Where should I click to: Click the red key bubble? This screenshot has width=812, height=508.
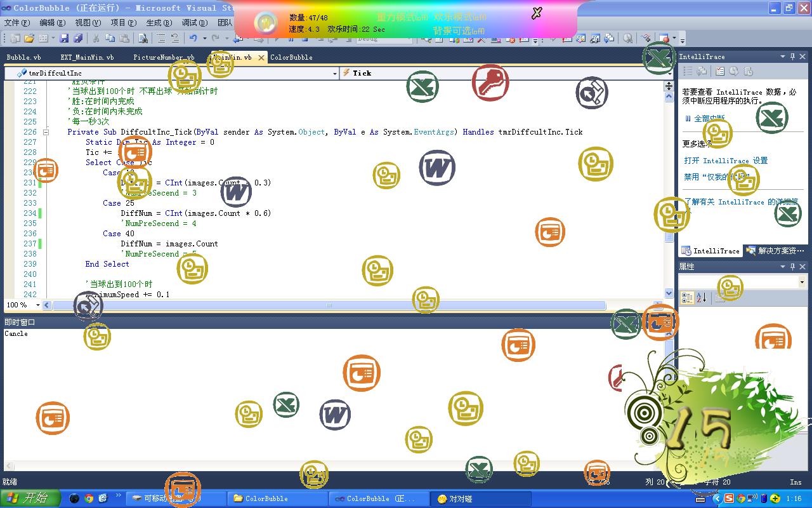[x=490, y=82]
